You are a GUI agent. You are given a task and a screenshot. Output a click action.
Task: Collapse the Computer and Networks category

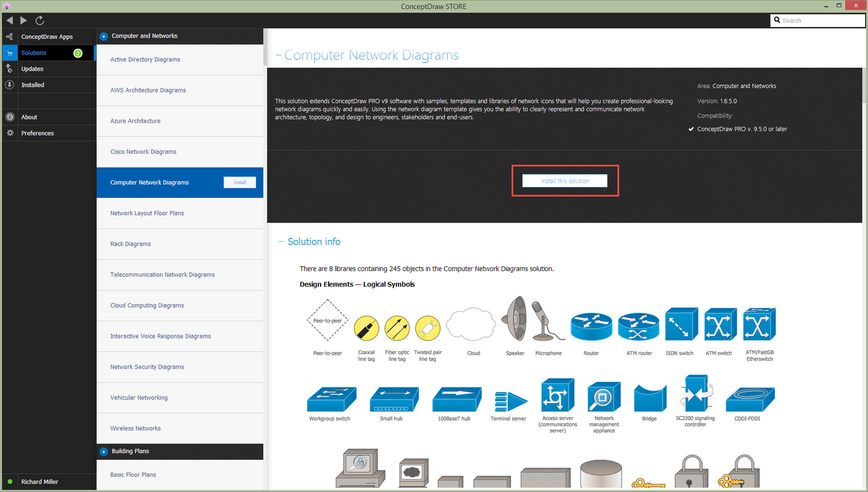(104, 36)
